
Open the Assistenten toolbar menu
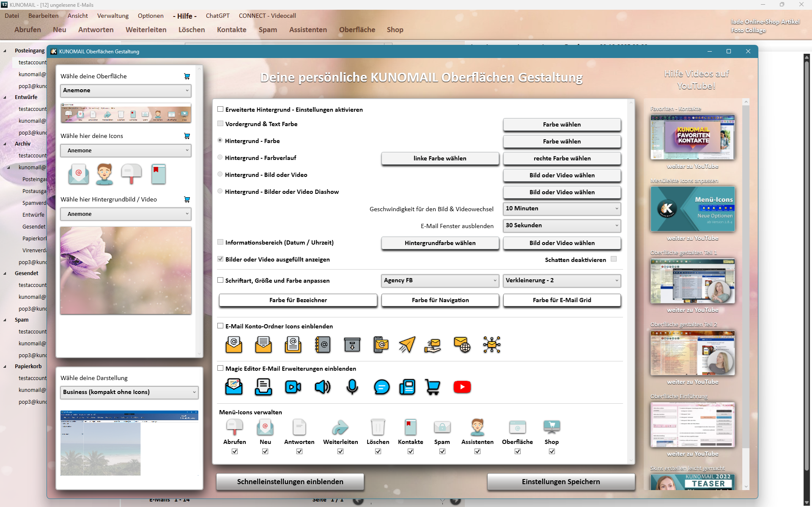(x=308, y=30)
